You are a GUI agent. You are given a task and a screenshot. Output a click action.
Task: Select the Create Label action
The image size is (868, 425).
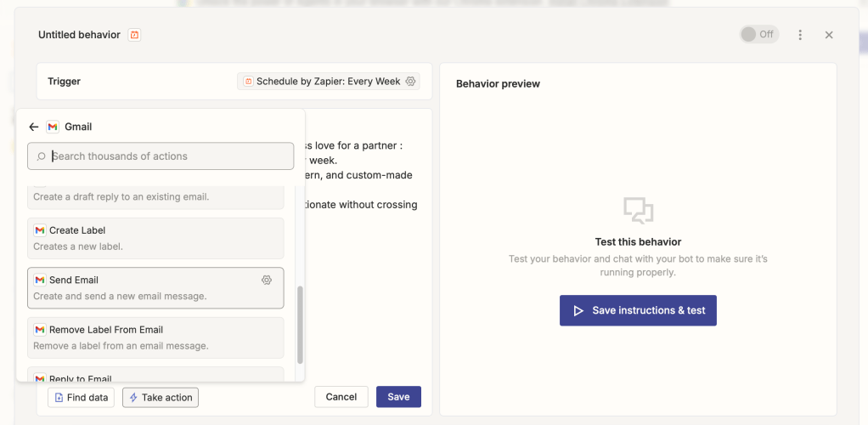point(155,238)
